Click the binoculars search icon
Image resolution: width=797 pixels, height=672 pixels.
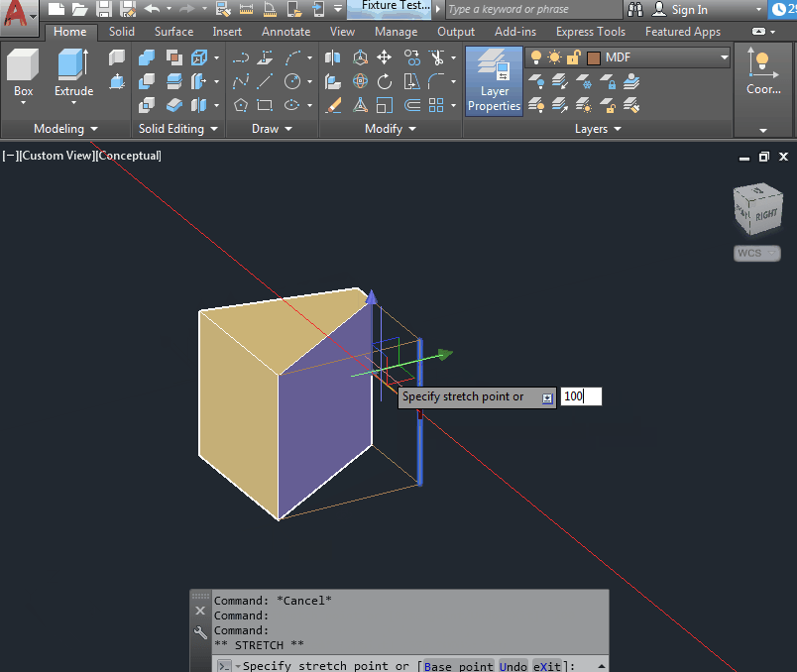(x=635, y=9)
